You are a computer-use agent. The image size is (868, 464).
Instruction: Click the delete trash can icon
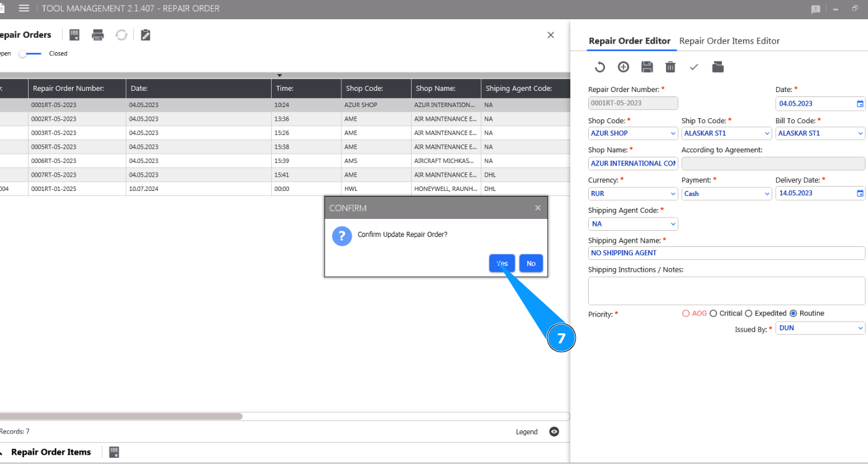(x=670, y=67)
